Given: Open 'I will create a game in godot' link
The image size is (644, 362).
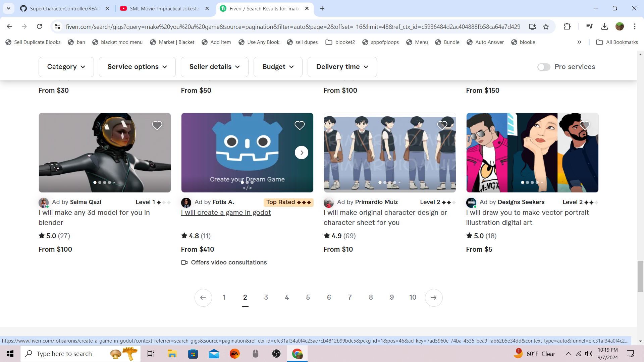Looking at the screenshot, I should (x=226, y=213).
